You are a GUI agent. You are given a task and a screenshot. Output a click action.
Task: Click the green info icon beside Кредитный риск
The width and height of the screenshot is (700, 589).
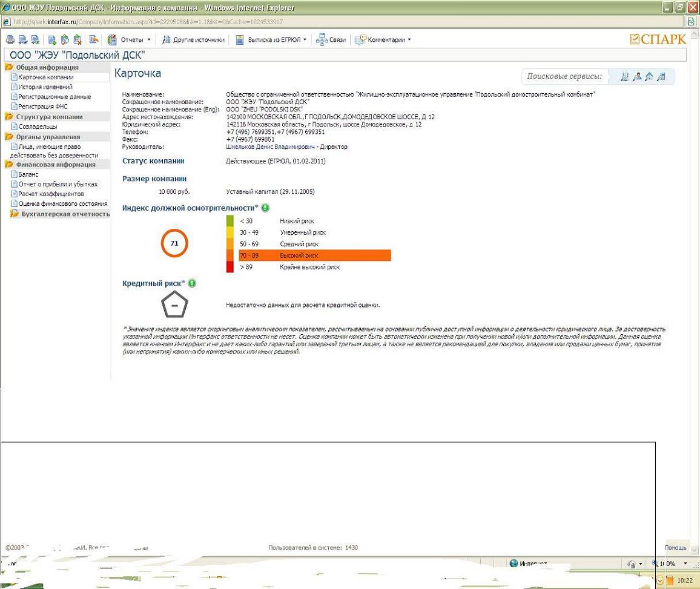(192, 283)
